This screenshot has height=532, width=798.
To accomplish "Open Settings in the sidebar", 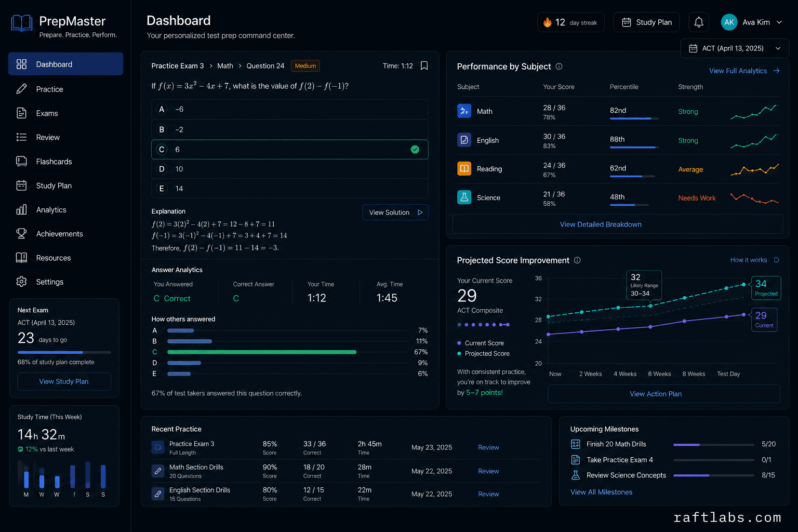I will tap(65, 282).
